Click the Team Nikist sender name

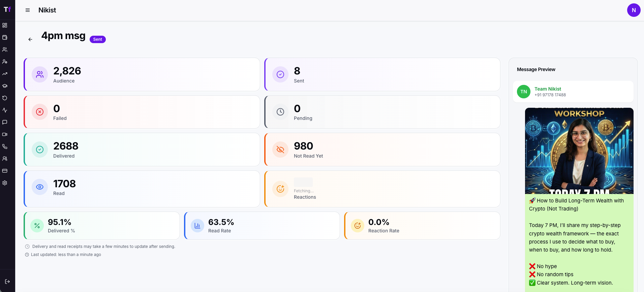click(548, 89)
